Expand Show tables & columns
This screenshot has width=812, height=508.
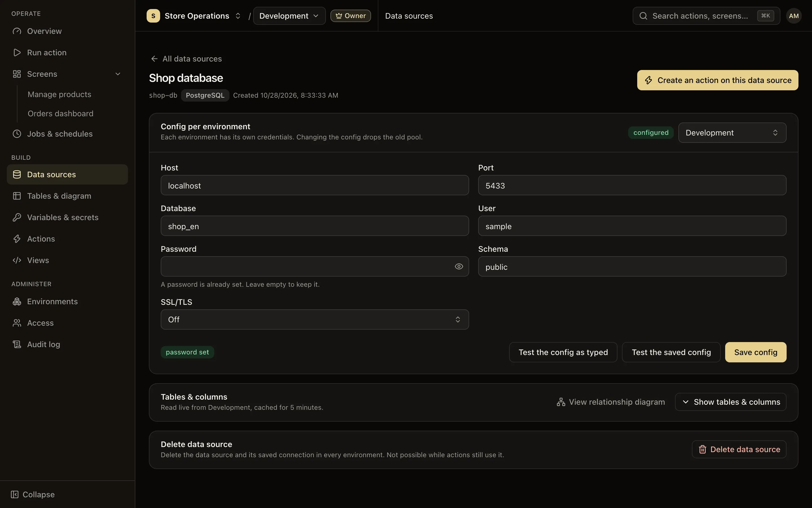coord(731,402)
